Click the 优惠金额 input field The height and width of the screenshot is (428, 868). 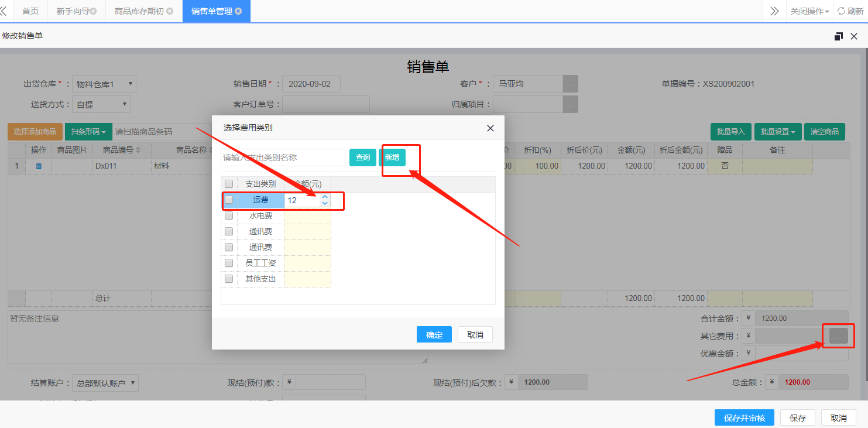pyautogui.click(x=801, y=354)
